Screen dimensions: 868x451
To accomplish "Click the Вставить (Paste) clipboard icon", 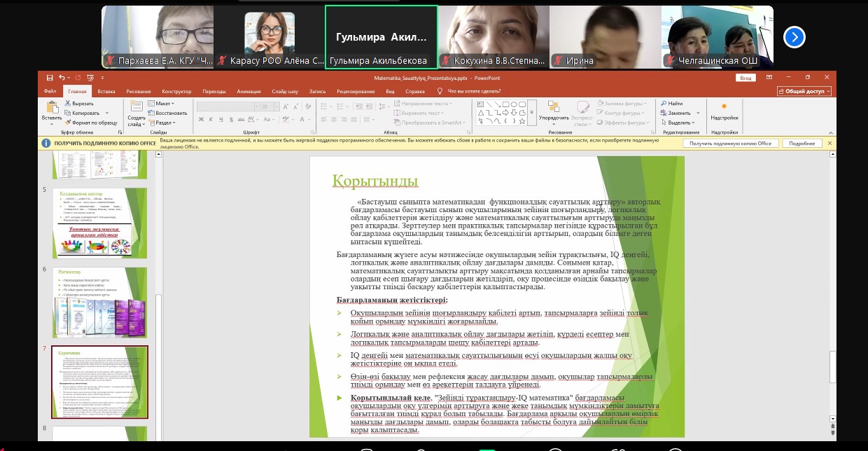I will [x=52, y=107].
